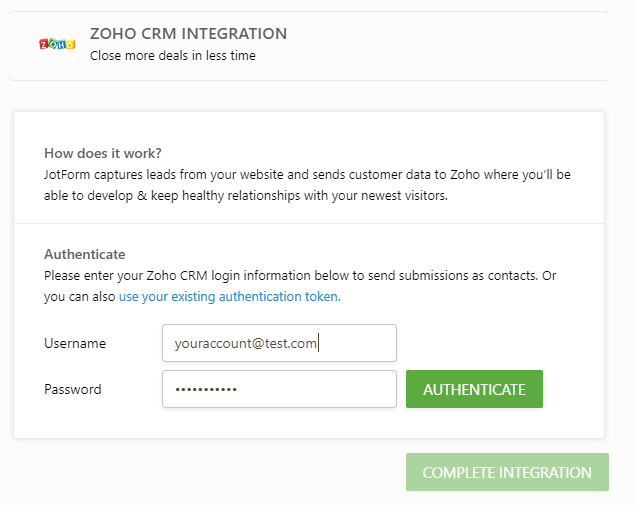This screenshot has width=637, height=505.
Task: Click 'you can also' text before the link
Action: (80, 296)
